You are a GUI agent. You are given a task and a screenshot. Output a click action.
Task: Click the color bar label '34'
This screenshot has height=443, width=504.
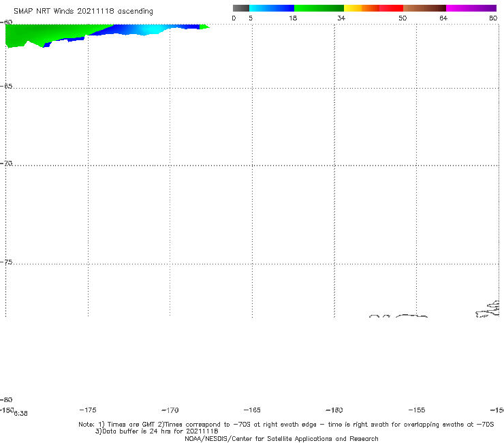(x=341, y=18)
